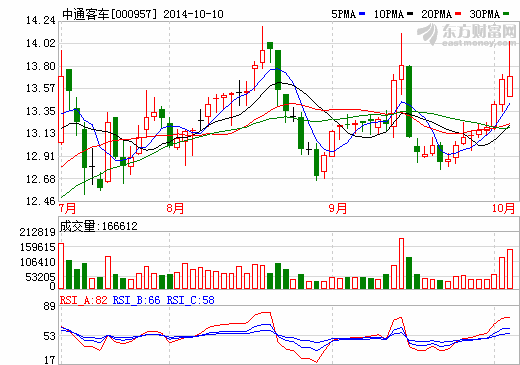Click the 13.35 price axis label
The image size is (520, 365).
click(x=41, y=111)
